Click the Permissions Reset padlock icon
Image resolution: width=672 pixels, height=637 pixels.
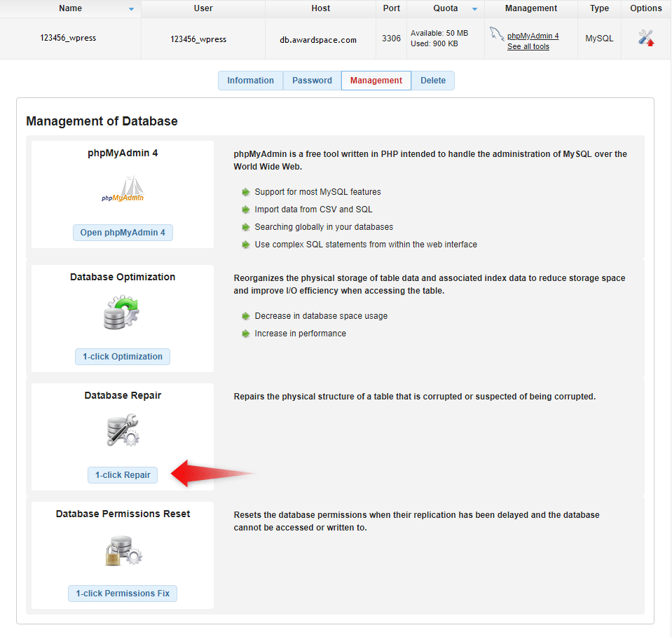[x=123, y=550]
